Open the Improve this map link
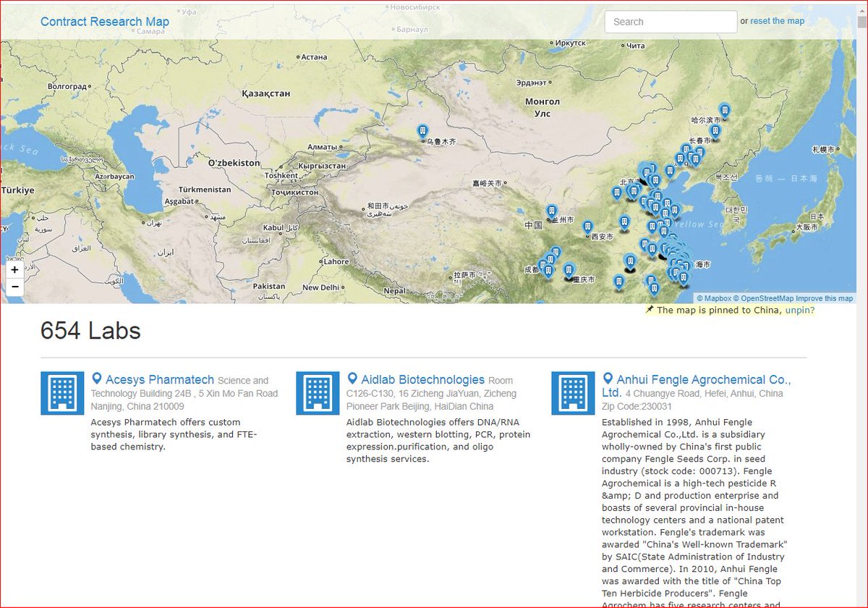Screen dimensions: 868x608 [824, 298]
